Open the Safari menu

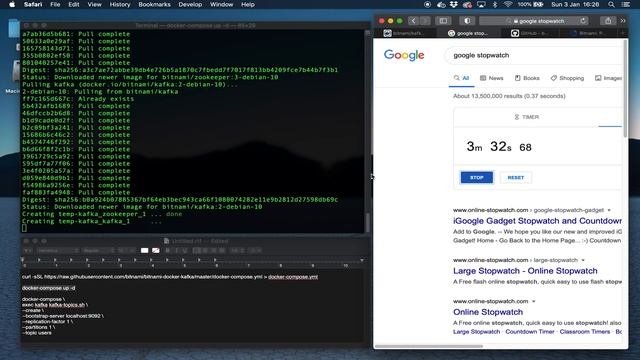(33, 4)
